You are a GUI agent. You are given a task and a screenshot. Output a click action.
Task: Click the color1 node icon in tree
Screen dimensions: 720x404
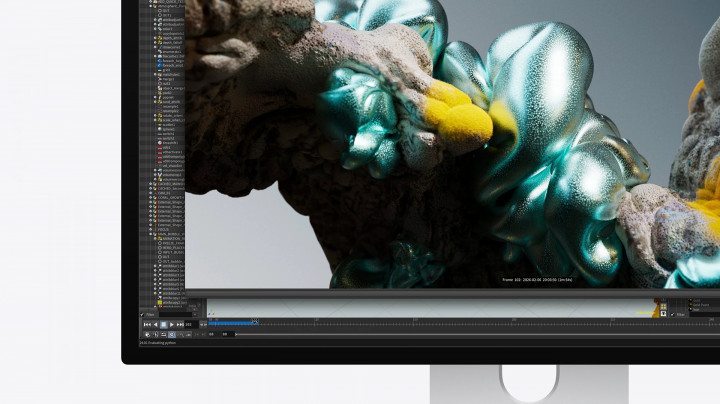tap(160, 28)
